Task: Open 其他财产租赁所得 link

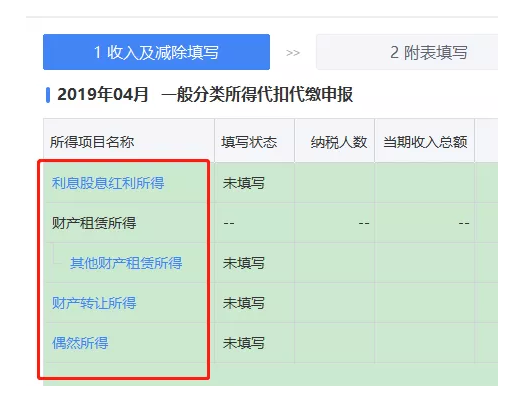Action: coord(126,263)
